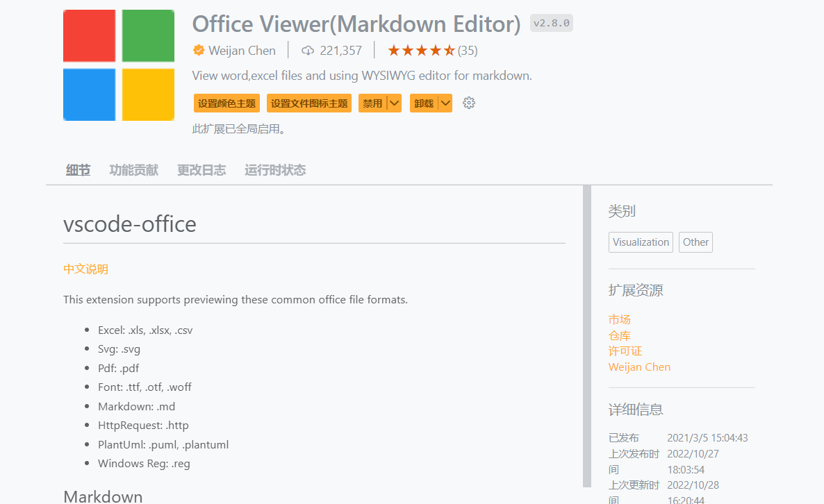Viewport: 824px width, 504px height.
Task: Click the v2.8.0 version badge
Action: [x=551, y=23]
